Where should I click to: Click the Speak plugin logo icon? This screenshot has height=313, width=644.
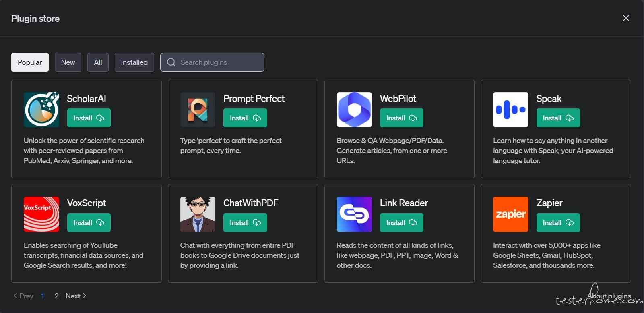tap(510, 110)
